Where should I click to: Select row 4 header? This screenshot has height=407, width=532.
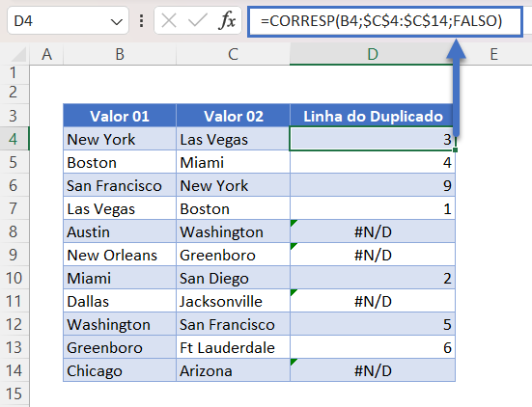(14, 139)
